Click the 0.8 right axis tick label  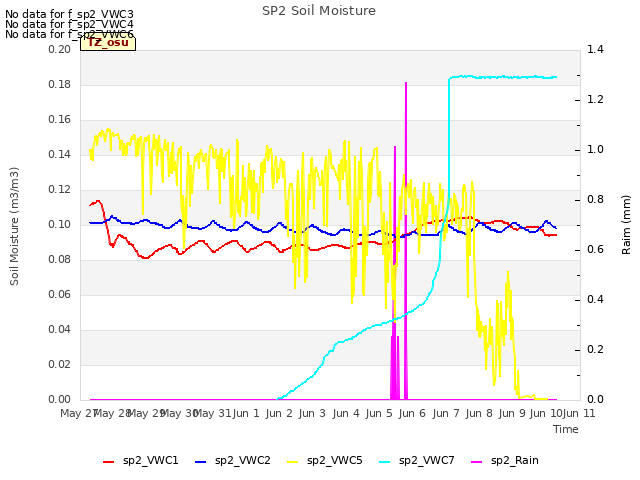tap(595, 200)
